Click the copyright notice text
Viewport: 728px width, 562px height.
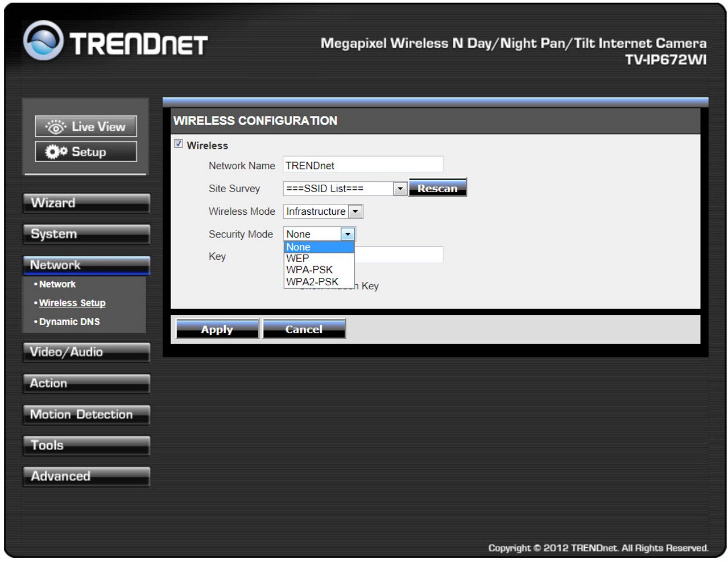598,548
